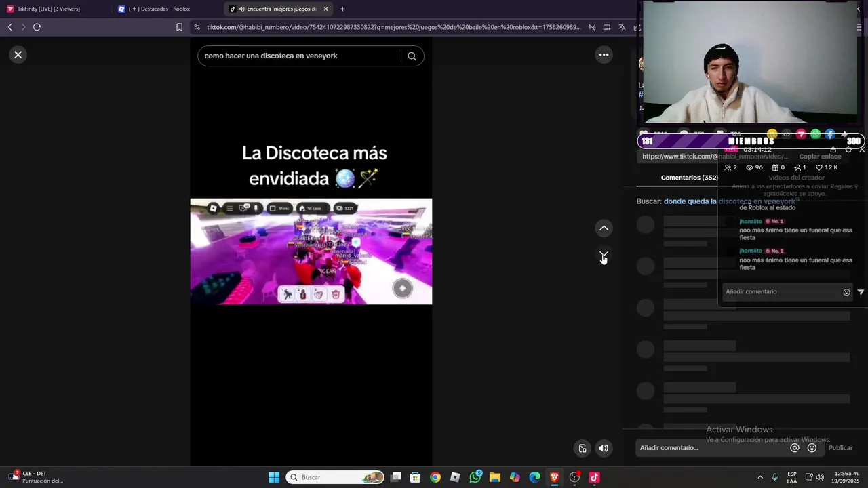Click the tiktok.com URL in the address bar

coord(393,27)
